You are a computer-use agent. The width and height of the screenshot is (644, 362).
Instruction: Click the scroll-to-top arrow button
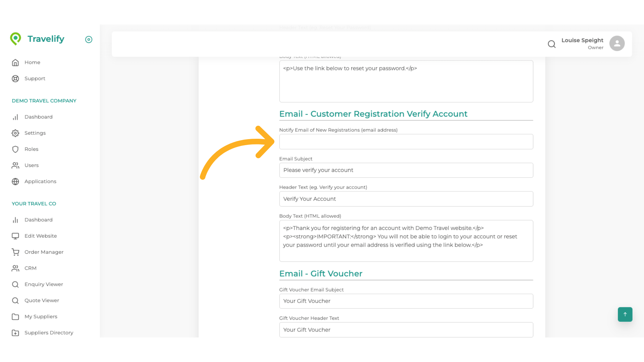625,314
